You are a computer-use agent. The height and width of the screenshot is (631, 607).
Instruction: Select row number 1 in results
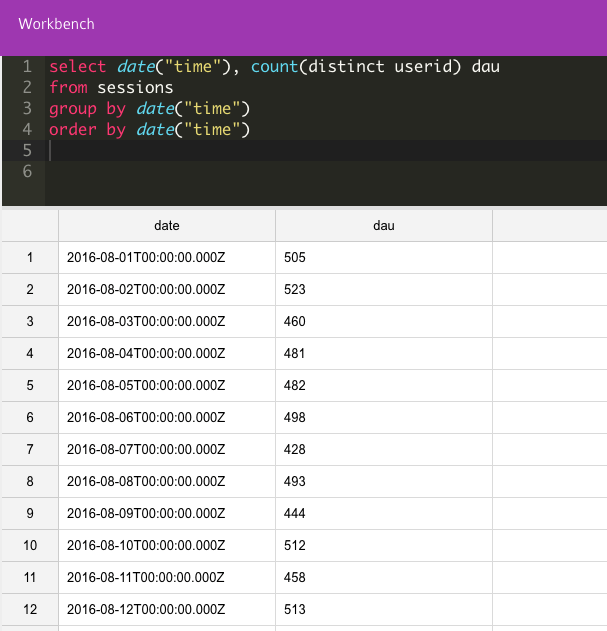pos(30,258)
